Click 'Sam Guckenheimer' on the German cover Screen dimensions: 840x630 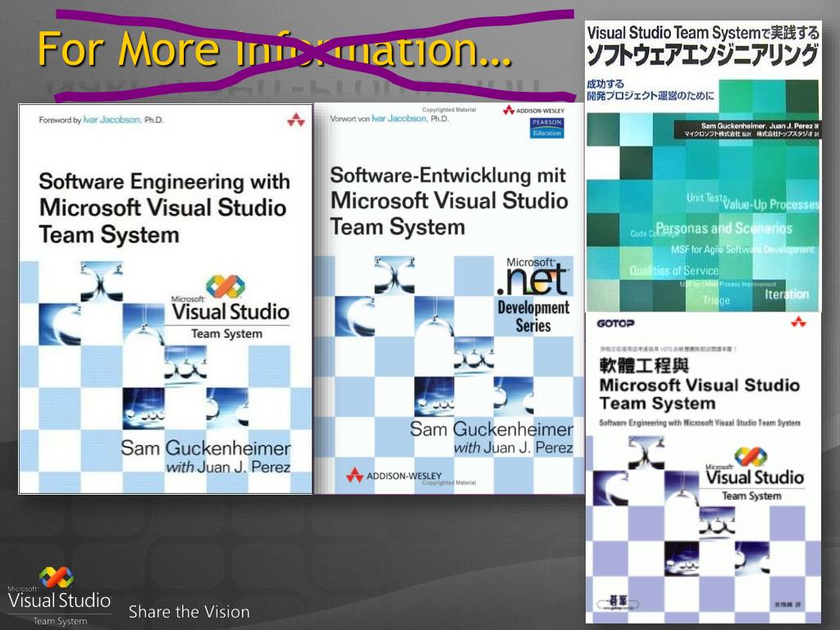491,429
